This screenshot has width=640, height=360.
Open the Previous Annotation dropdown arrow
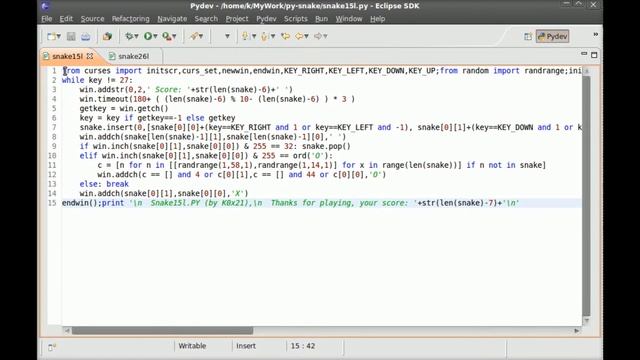(x=273, y=36)
